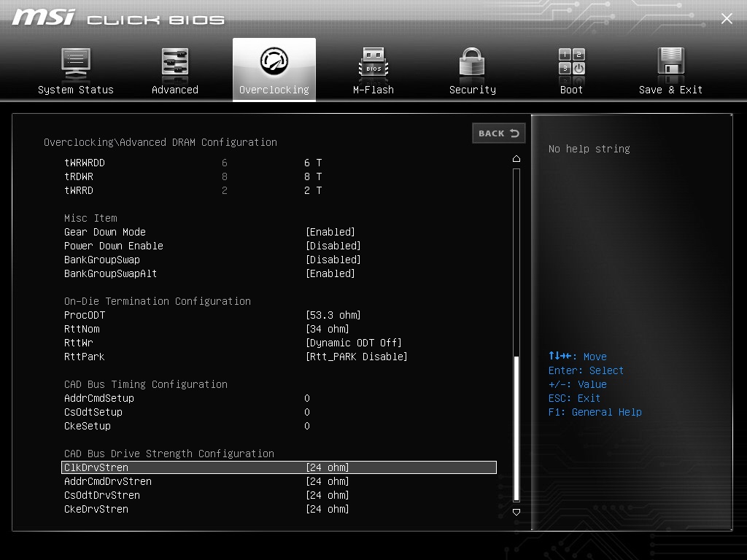Click the Save & Exit tab label
This screenshot has width=747, height=560.
[671, 90]
